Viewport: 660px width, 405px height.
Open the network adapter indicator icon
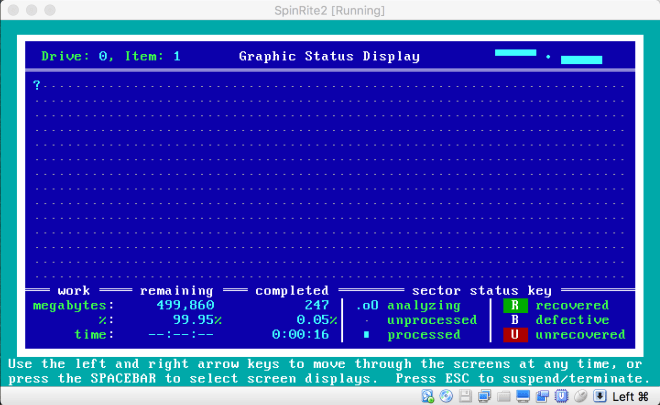tap(484, 396)
